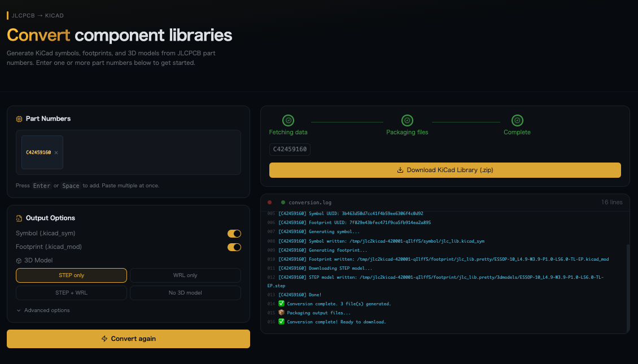Click log line 013 Done!
The width and height of the screenshot is (638, 364).
(299, 295)
